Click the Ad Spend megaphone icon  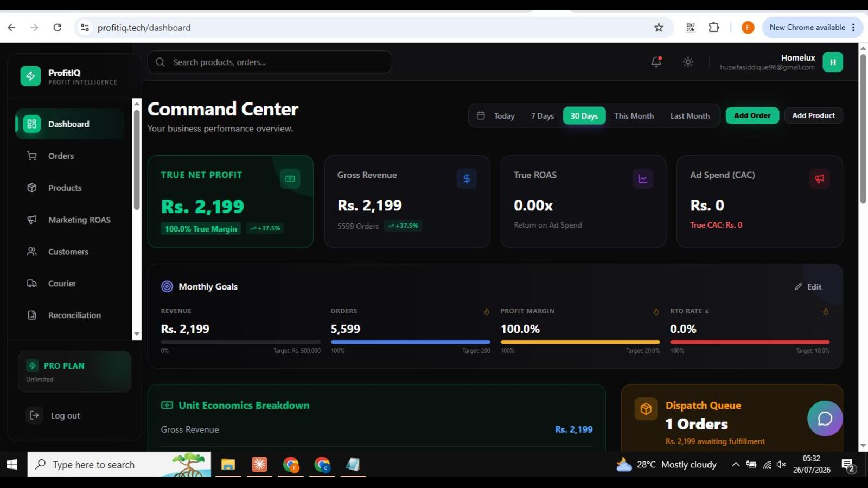point(819,178)
